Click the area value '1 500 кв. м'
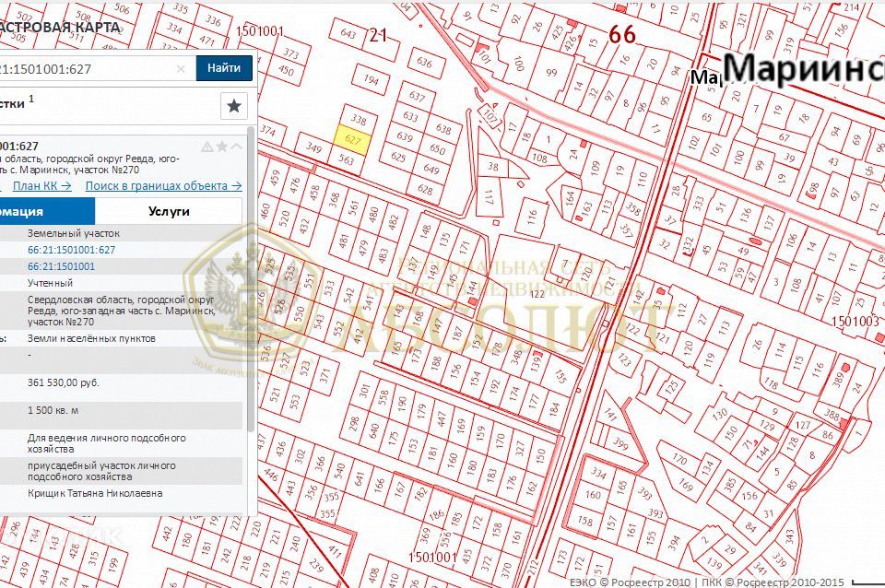Viewport: 885px width, 588px height. [53, 410]
